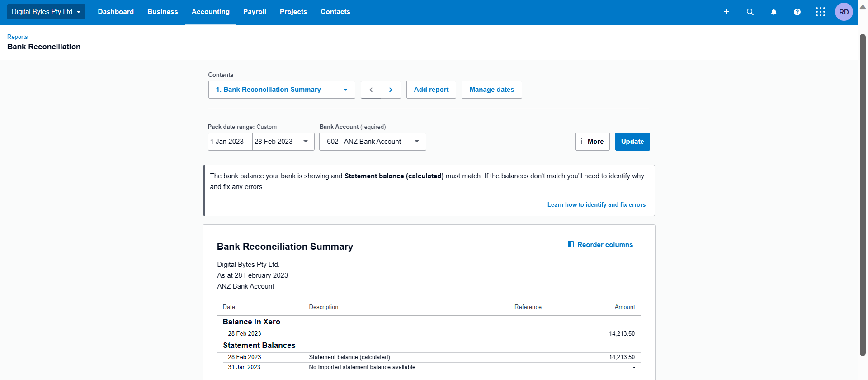Open notifications bell
Image resolution: width=868 pixels, height=380 pixels.
point(774,12)
